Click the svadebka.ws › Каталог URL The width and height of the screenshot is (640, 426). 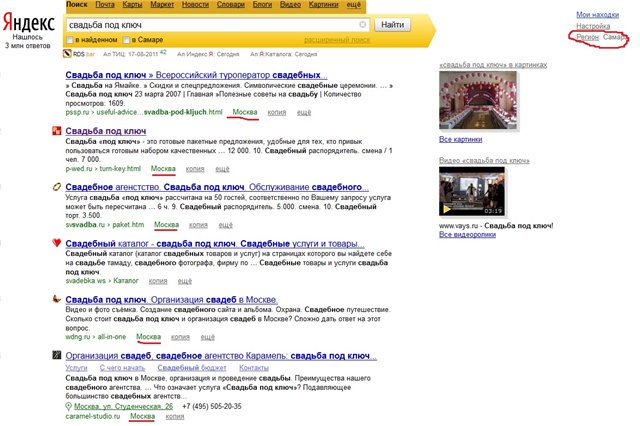102,281
